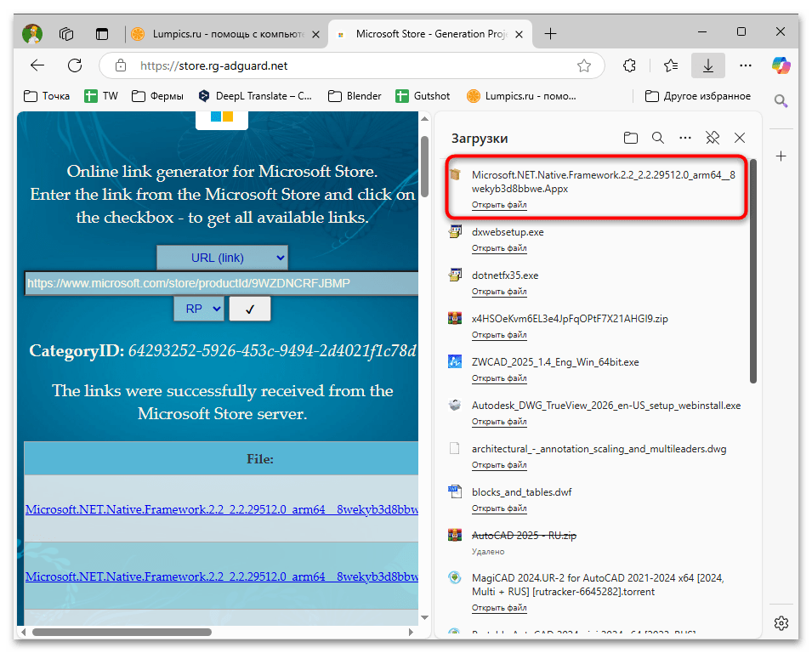This screenshot has width=812, height=653.
Task: Open file link for Microsoft.NET.Native.Framework Appx download
Action: [499, 205]
